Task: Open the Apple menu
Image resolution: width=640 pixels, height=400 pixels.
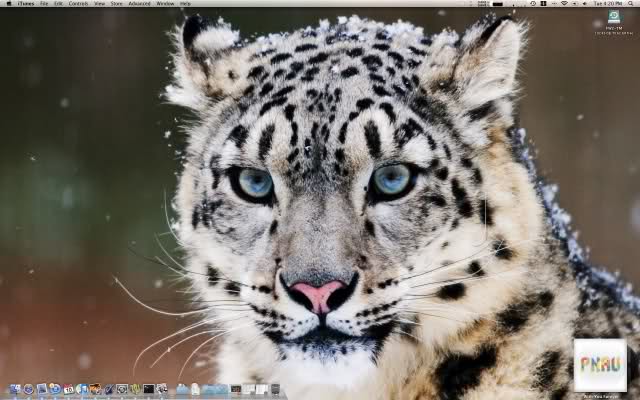Action: click(x=9, y=4)
